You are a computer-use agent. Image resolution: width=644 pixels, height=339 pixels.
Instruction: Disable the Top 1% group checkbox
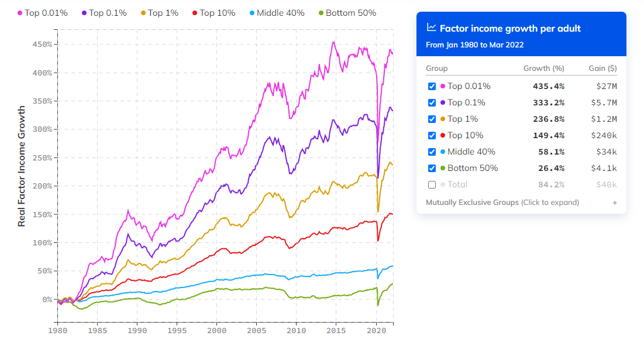click(x=432, y=119)
